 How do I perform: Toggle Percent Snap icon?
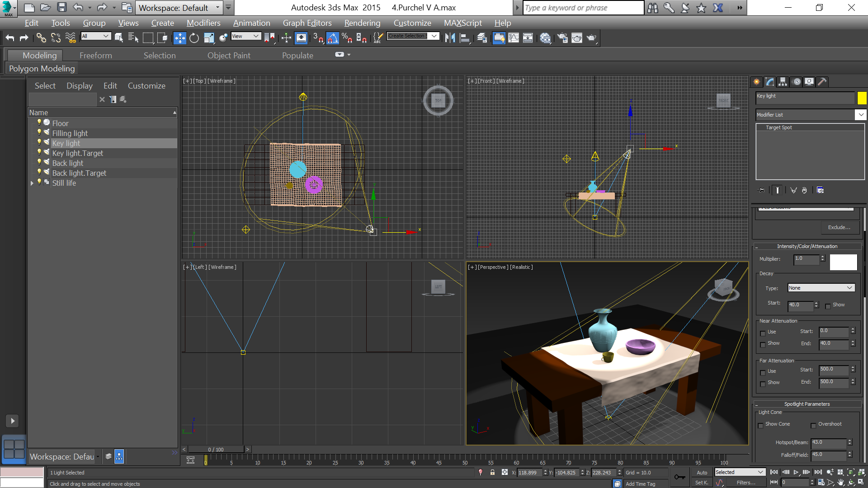point(347,38)
